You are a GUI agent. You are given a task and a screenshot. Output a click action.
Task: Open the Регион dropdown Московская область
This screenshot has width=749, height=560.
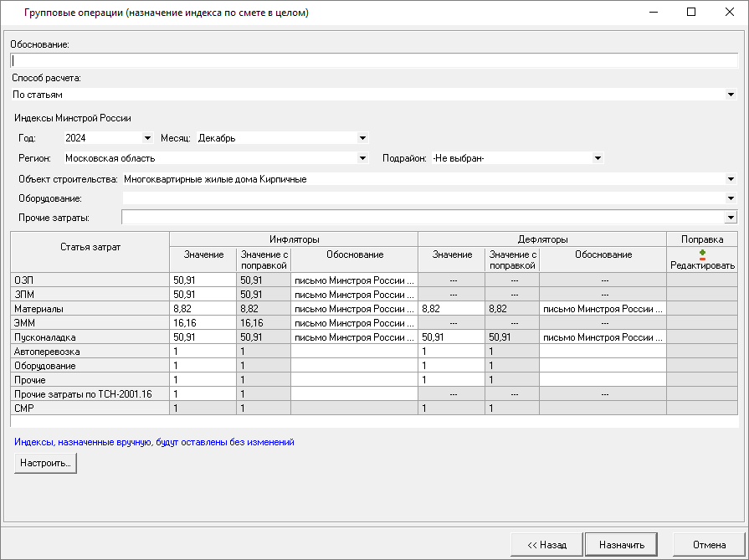tap(362, 158)
